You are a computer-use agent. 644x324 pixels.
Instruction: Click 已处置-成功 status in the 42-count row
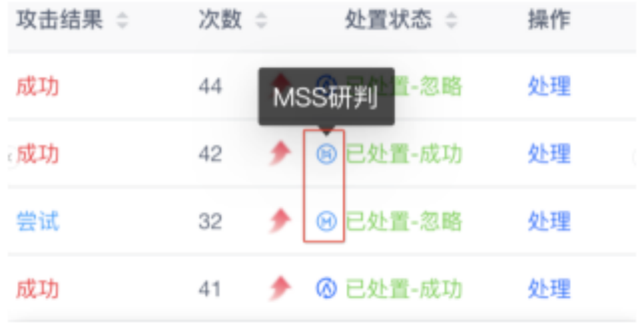404,154
